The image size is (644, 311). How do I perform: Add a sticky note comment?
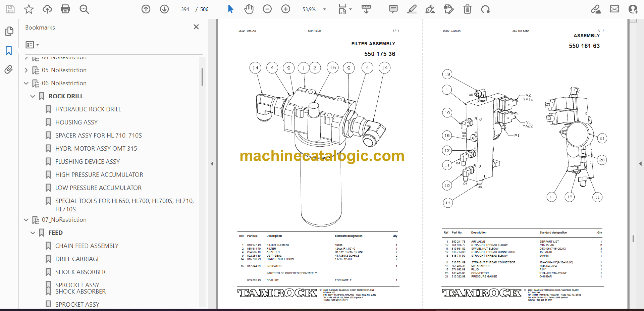(x=393, y=9)
